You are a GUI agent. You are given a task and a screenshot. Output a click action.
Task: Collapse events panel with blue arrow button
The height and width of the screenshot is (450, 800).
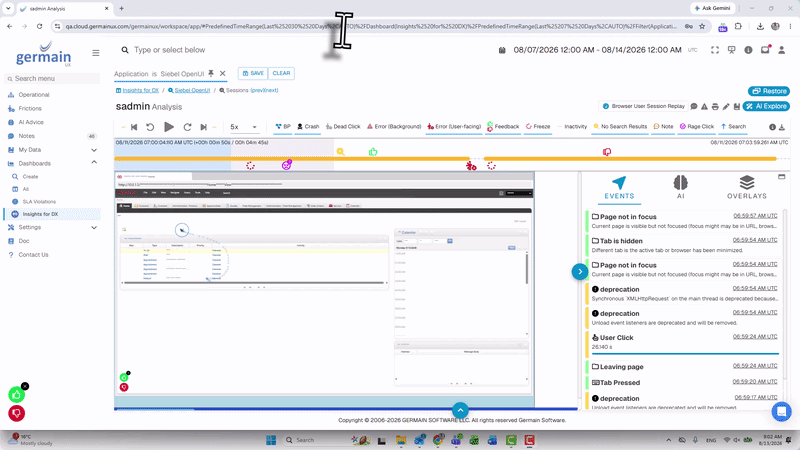coord(580,271)
